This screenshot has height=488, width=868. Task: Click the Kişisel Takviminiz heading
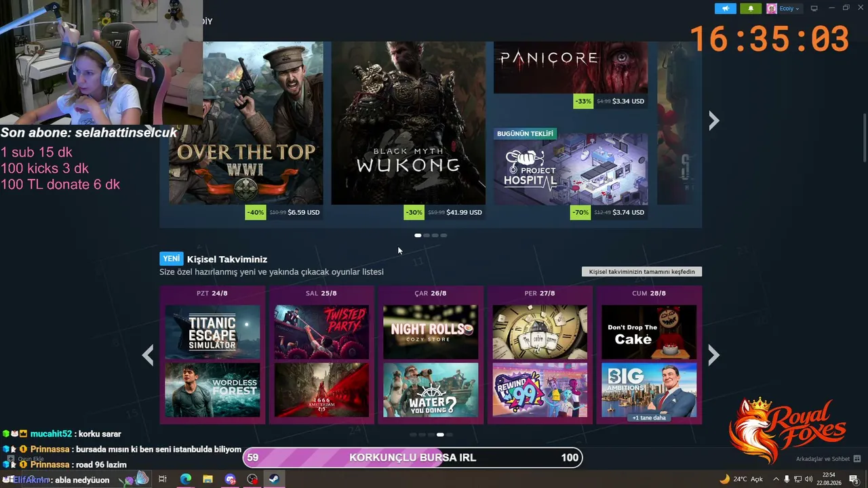(227, 259)
